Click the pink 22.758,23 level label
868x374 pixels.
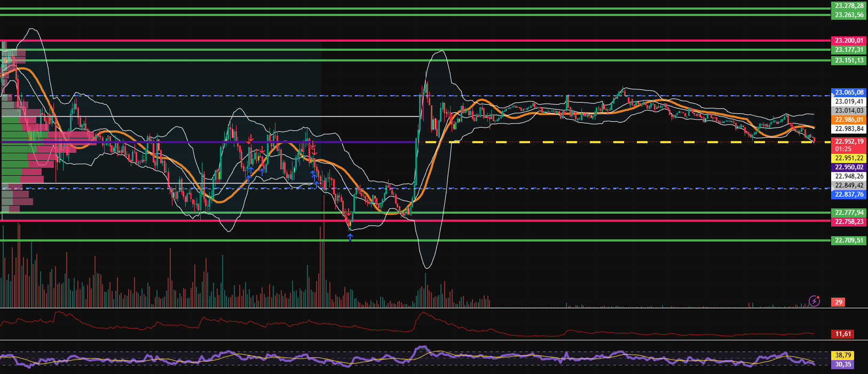849,222
